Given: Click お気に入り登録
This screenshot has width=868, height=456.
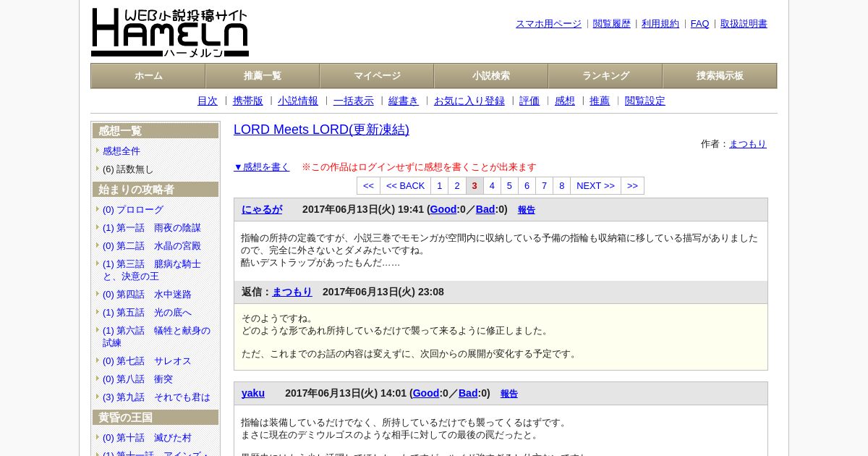Looking at the screenshot, I should (469, 101).
